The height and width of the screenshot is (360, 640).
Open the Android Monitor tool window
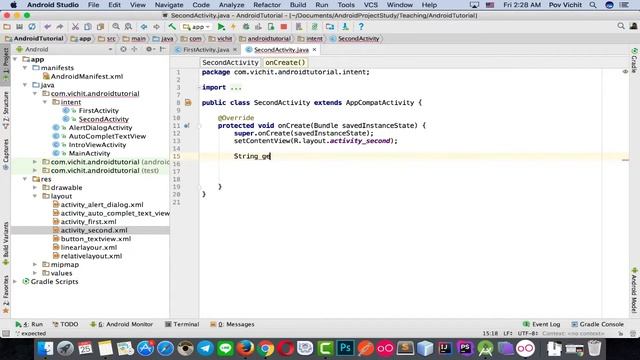pos(122,324)
